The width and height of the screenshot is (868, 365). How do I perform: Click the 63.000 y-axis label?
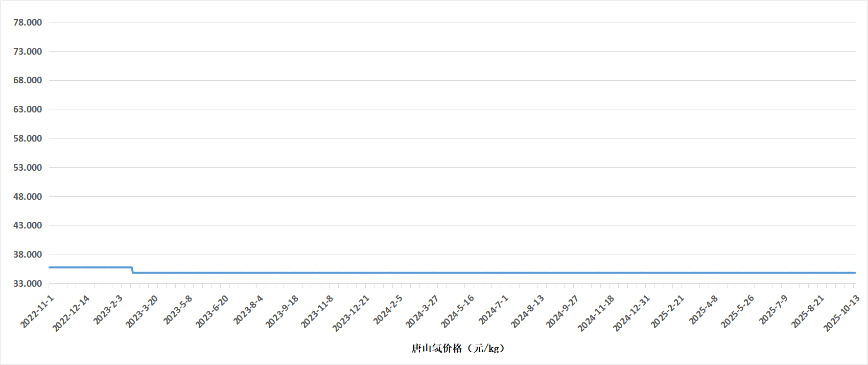click(28, 109)
